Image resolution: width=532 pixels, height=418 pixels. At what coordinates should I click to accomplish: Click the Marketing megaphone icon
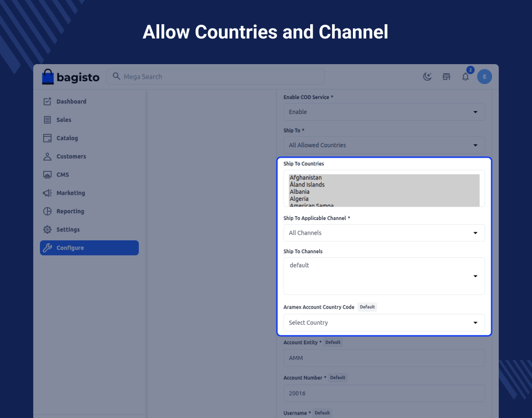47,193
